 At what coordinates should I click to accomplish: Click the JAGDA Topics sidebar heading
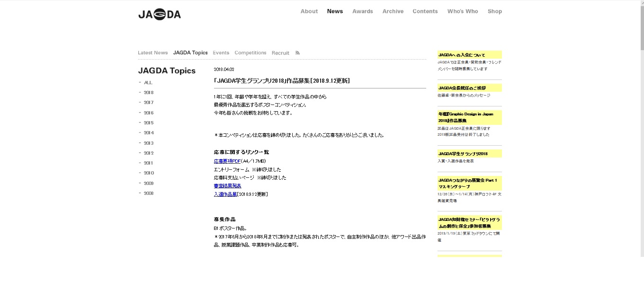tap(167, 71)
